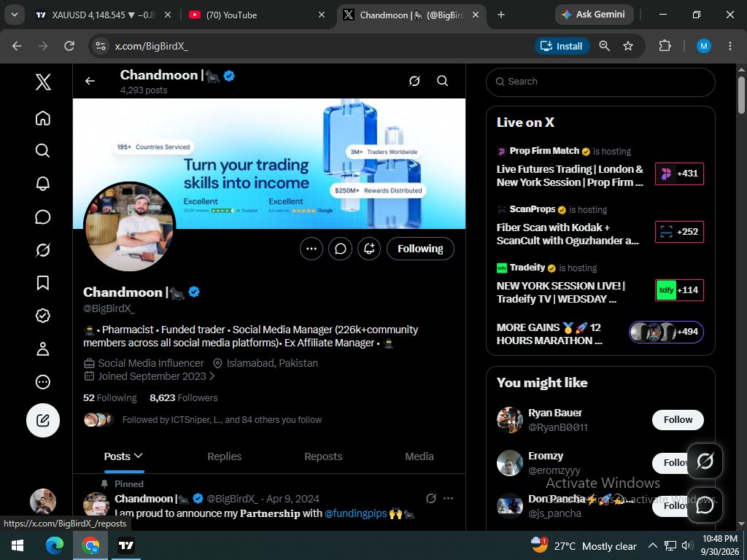Open browser Extensions puzzle icon
This screenshot has height=560, width=747.
(x=665, y=46)
